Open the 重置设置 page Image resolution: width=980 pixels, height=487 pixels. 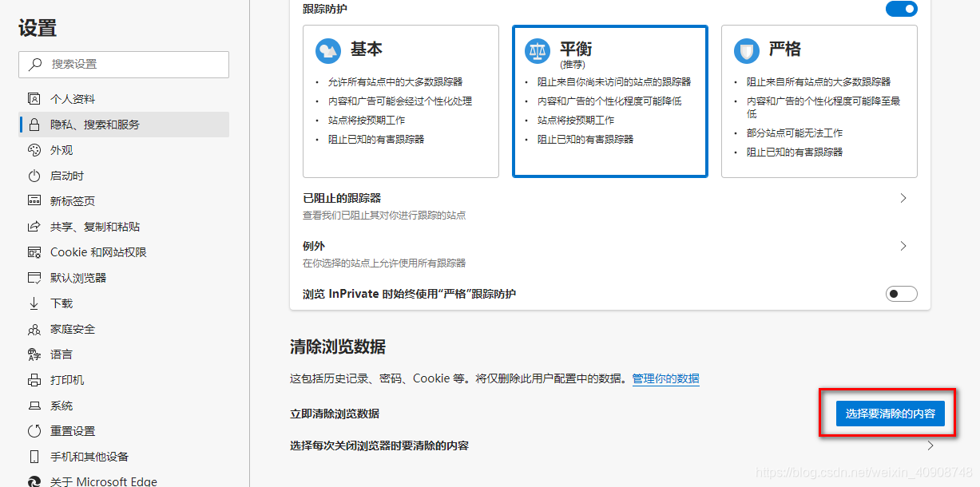coord(124,431)
